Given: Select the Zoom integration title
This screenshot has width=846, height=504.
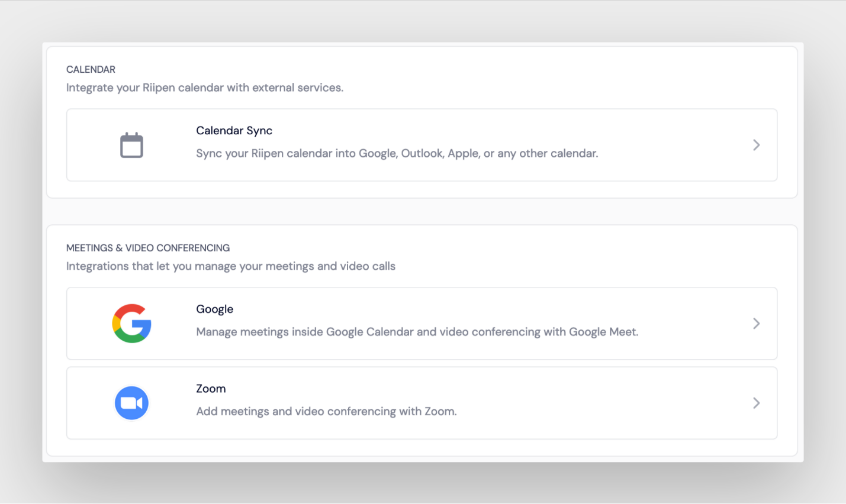Looking at the screenshot, I should 211,389.
